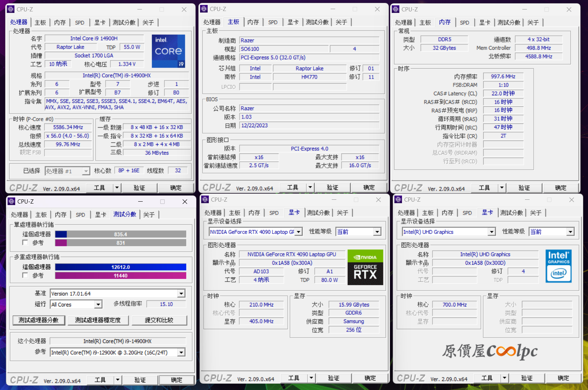Click Intel Core i9 14900H name field

[94, 38]
